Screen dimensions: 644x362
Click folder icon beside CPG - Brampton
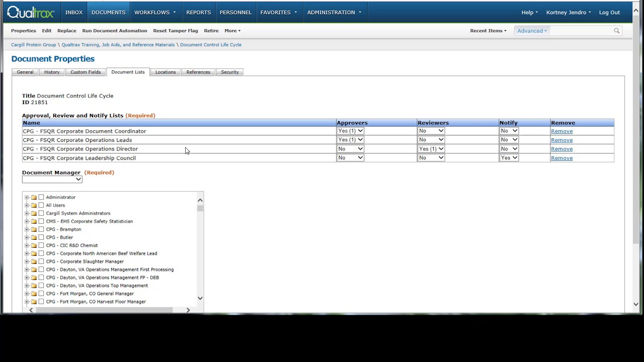[34, 229]
